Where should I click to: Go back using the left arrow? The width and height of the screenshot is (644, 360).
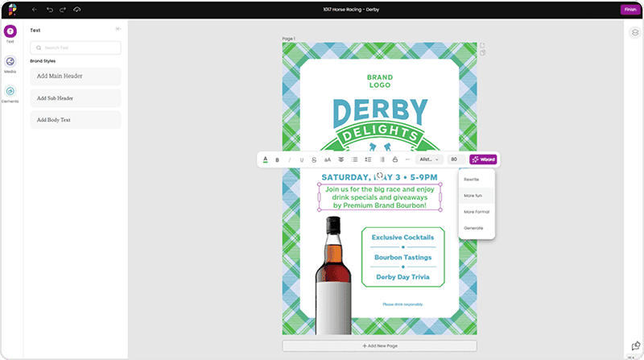click(35, 10)
